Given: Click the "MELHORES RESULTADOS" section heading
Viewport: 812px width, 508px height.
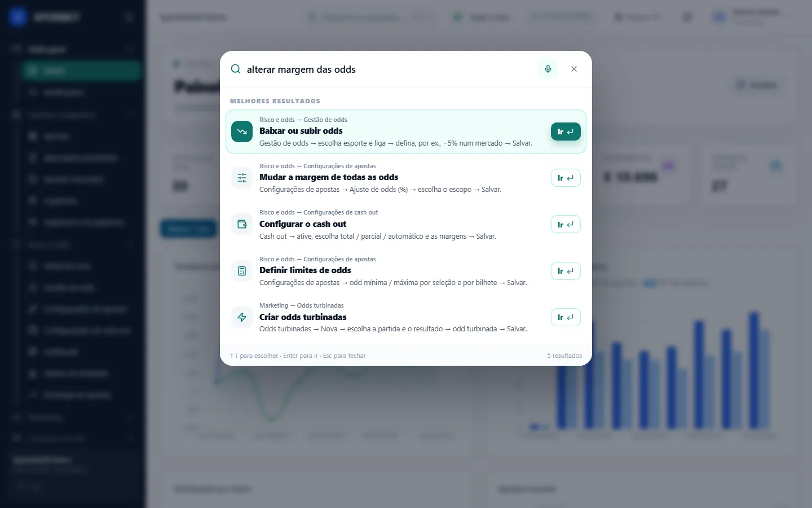Looking at the screenshot, I should pos(275,101).
